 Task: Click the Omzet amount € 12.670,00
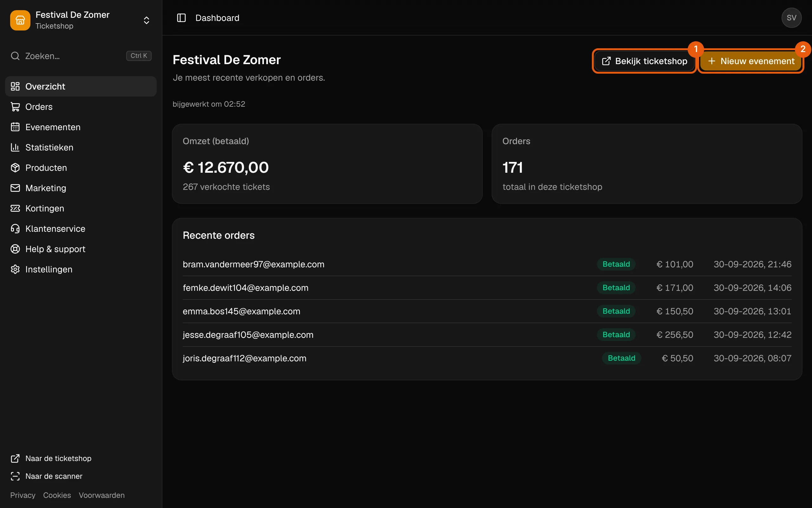(226, 167)
